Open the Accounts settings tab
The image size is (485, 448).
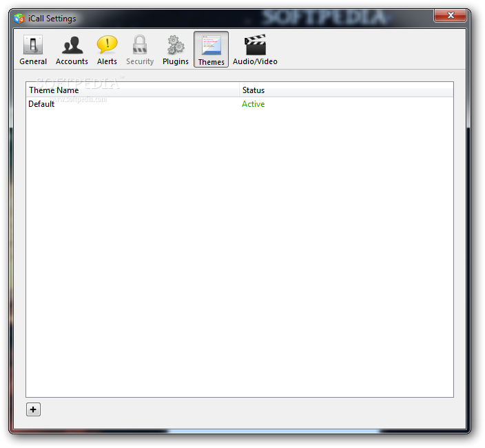pyautogui.click(x=72, y=50)
